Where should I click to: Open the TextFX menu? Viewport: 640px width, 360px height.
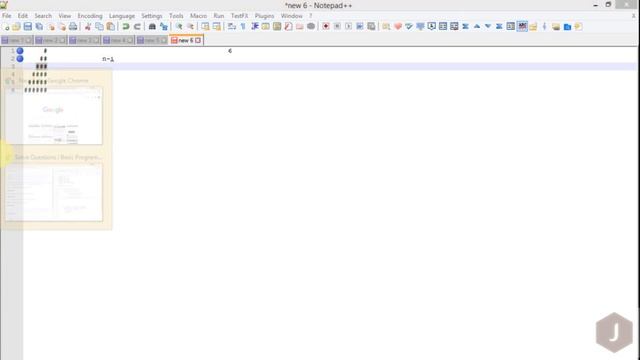[x=239, y=16]
